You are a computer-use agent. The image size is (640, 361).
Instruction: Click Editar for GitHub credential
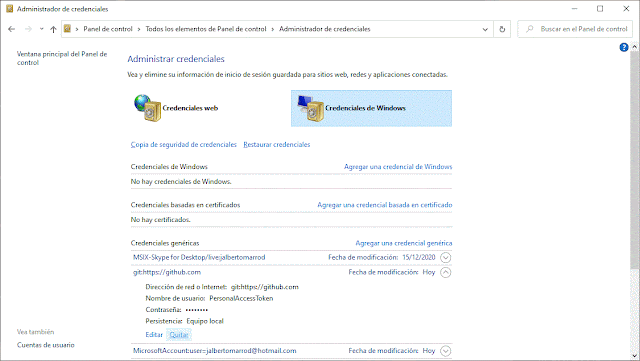(154, 334)
